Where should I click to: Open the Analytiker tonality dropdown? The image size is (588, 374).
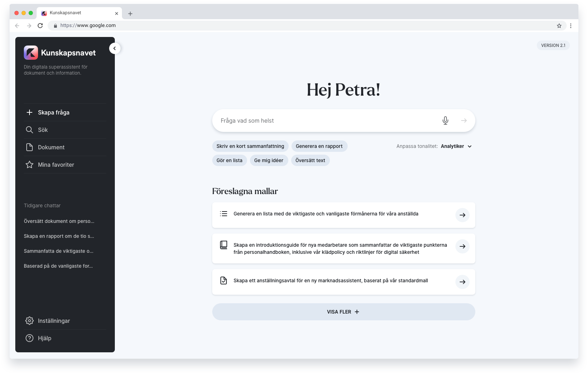[x=456, y=146]
